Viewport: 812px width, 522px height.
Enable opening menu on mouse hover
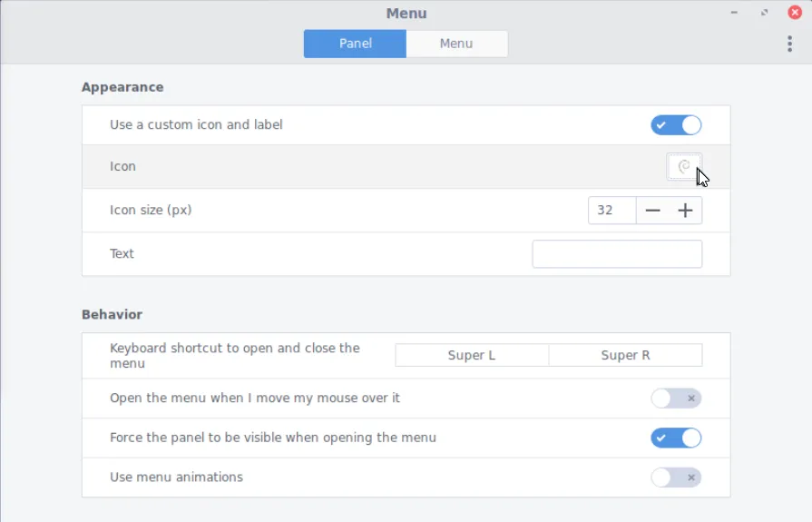pyautogui.click(x=676, y=399)
